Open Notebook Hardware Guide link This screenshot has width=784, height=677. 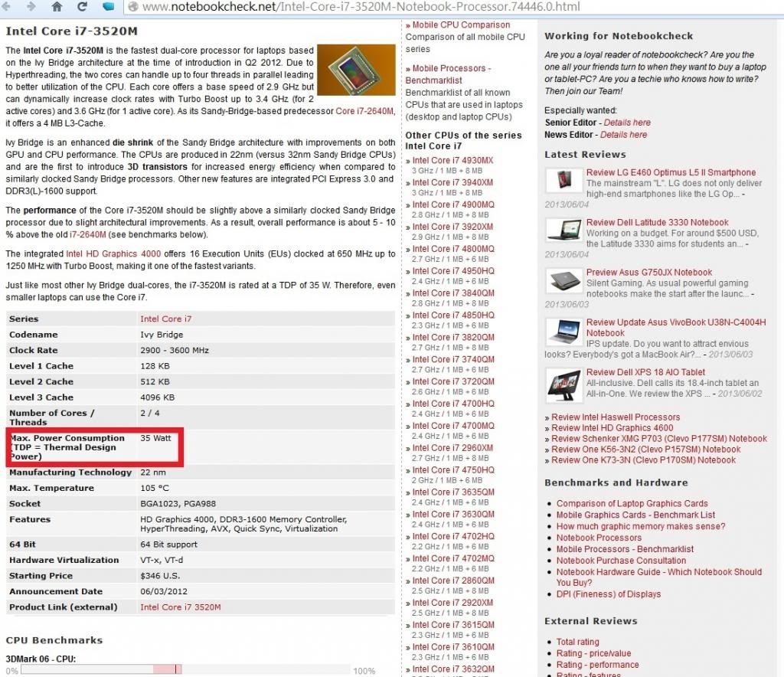[x=659, y=577]
